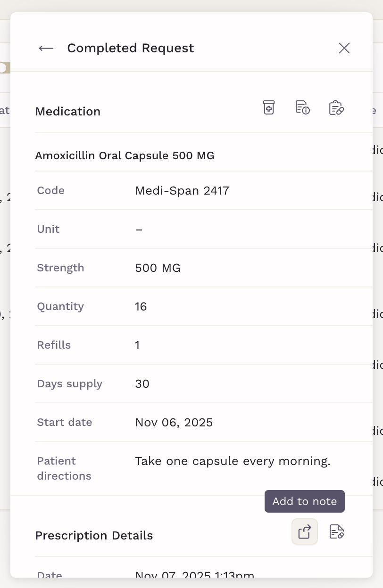Open the document info icon in Medication
This screenshot has width=383, height=588.
[x=302, y=107]
